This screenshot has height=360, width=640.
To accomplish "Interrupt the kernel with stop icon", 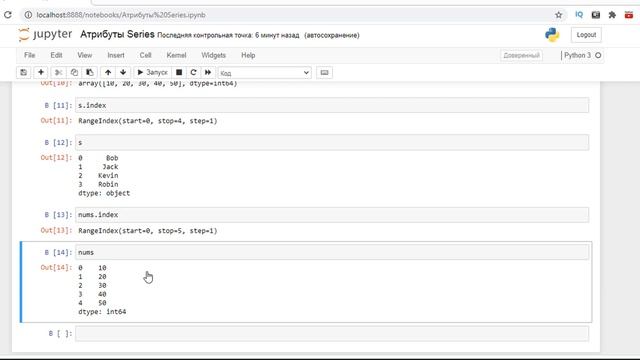I will coord(179,73).
